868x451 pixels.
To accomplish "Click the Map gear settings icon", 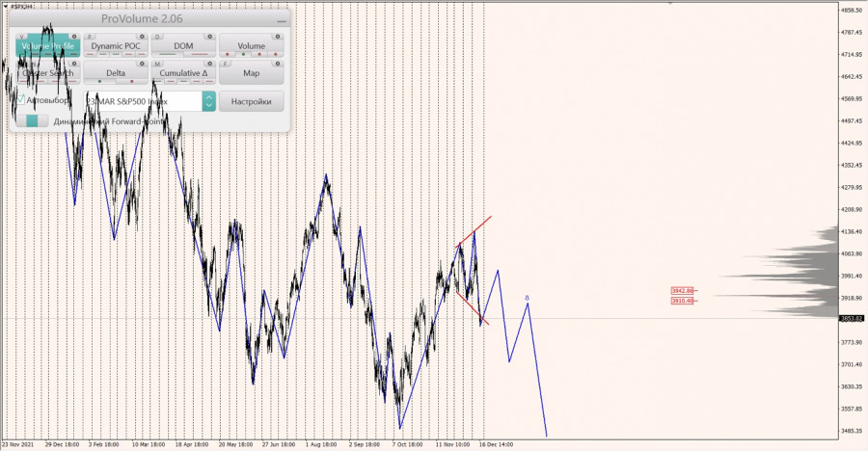I will coord(278,64).
